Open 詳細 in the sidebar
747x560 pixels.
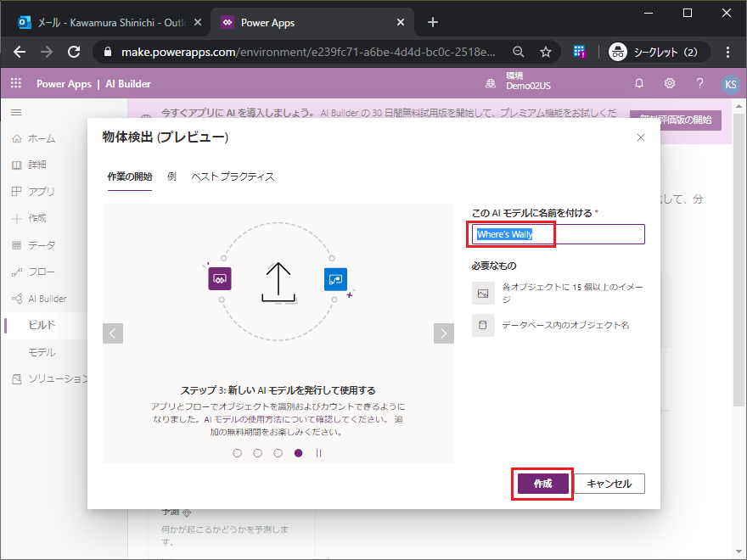29,165
